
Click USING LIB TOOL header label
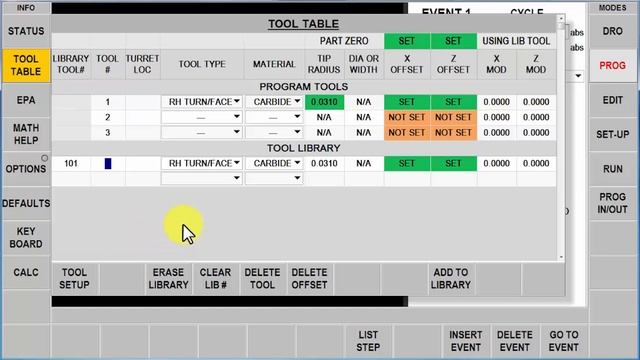tap(516, 41)
